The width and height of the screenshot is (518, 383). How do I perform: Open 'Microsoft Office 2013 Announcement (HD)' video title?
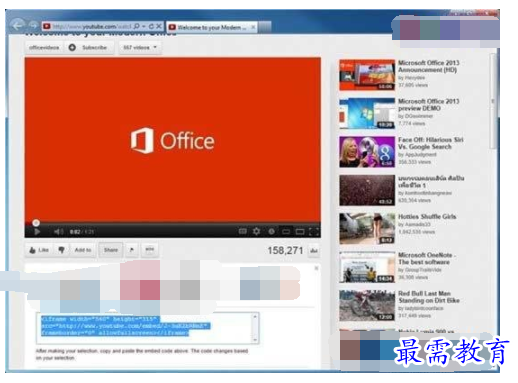tap(428, 66)
